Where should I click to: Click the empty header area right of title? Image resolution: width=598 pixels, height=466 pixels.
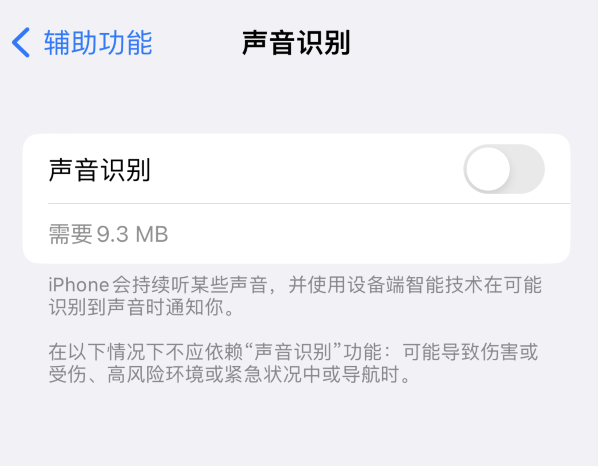[x=473, y=43]
